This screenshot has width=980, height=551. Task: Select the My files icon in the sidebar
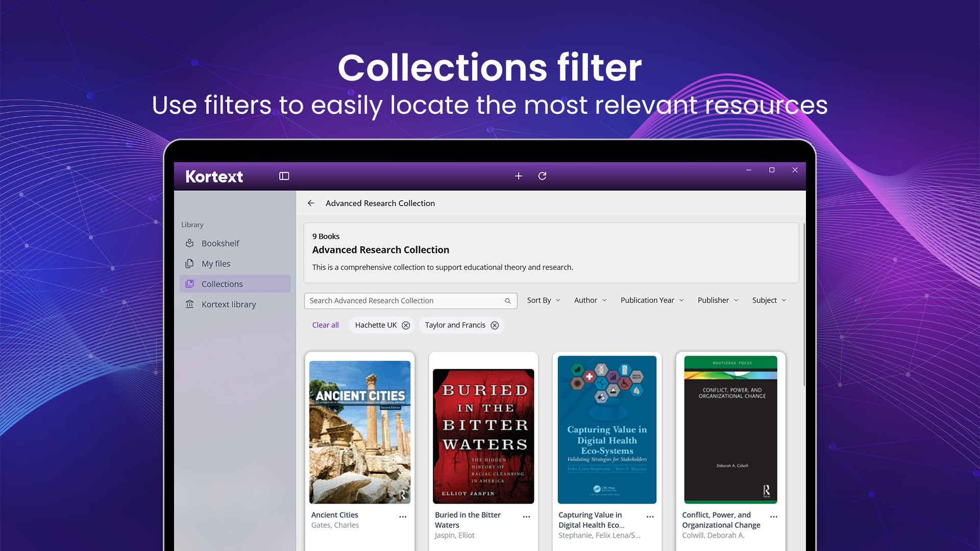click(x=189, y=264)
